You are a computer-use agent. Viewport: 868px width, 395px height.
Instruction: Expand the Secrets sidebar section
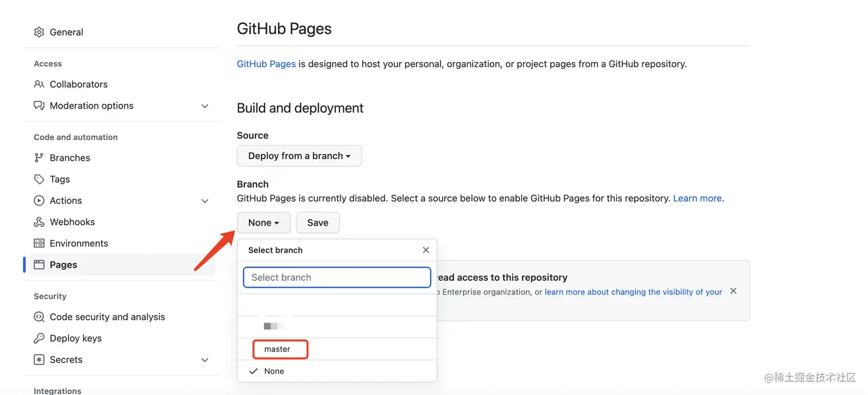coord(205,360)
